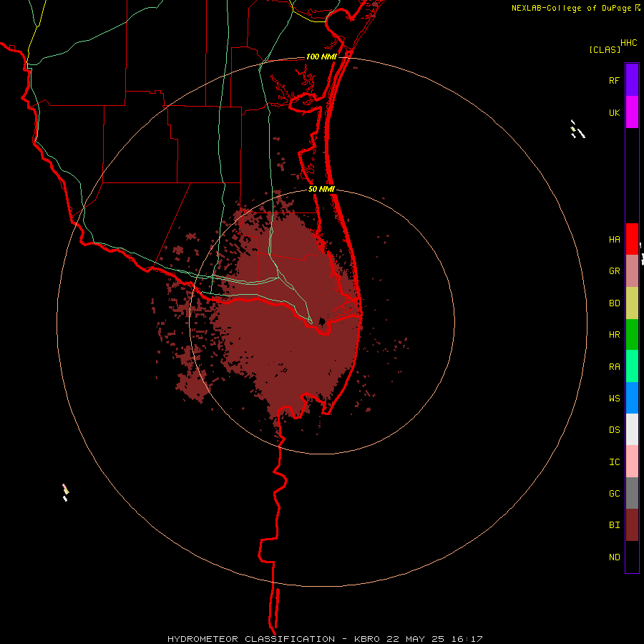
Task: Click the DS white legend swatch
Action: (x=632, y=429)
